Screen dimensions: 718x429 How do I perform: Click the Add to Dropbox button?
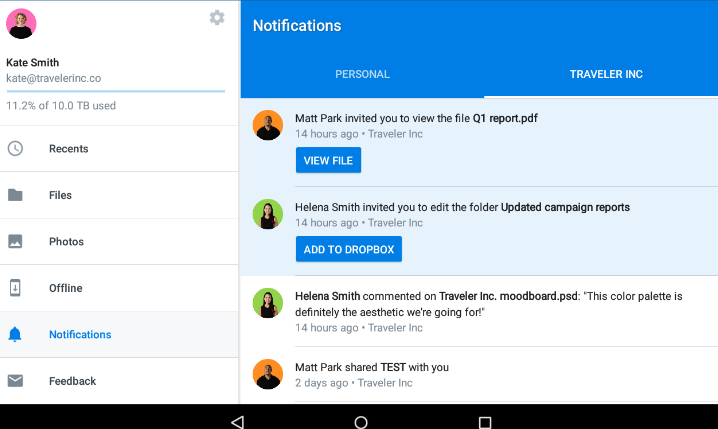(x=348, y=249)
